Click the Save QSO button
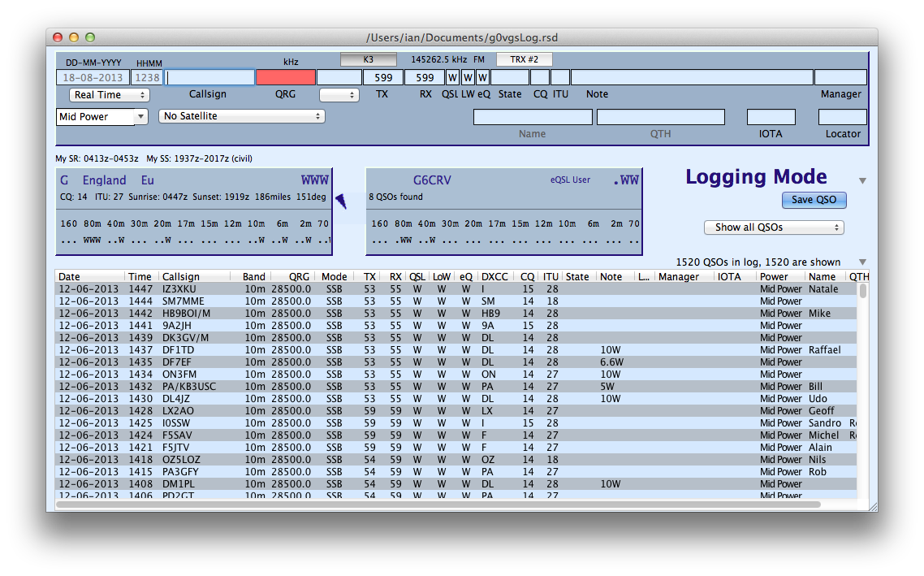 tap(814, 200)
